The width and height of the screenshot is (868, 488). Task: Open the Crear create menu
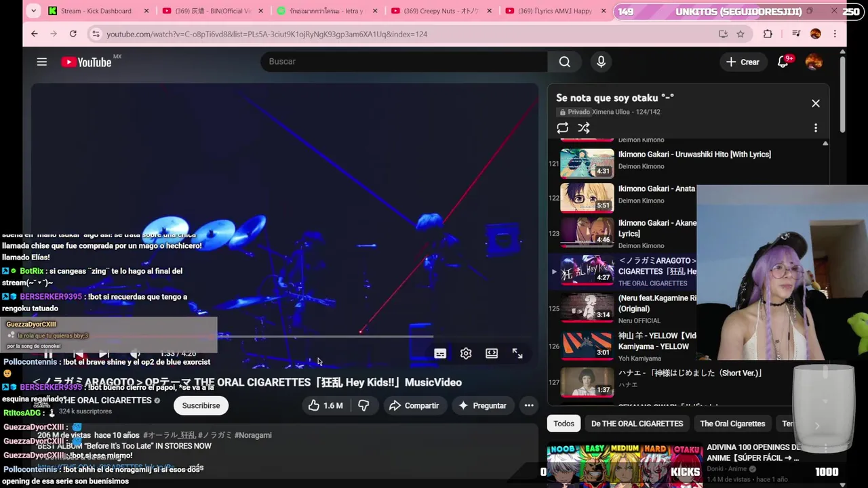(743, 62)
